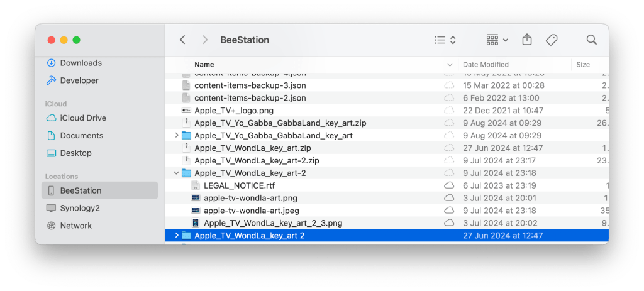Expand the Apple_TV_Yo_Gabba_GabbaLand_key_art folder

[x=177, y=135]
